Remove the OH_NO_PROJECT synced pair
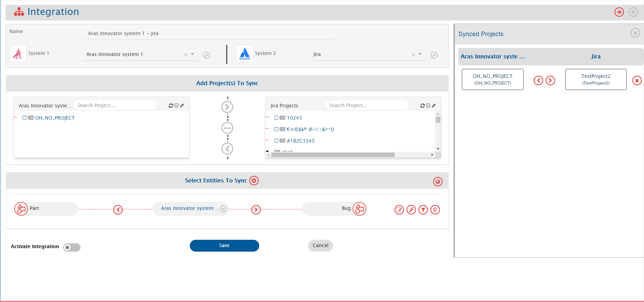The image size is (644, 302). click(637, 81)
